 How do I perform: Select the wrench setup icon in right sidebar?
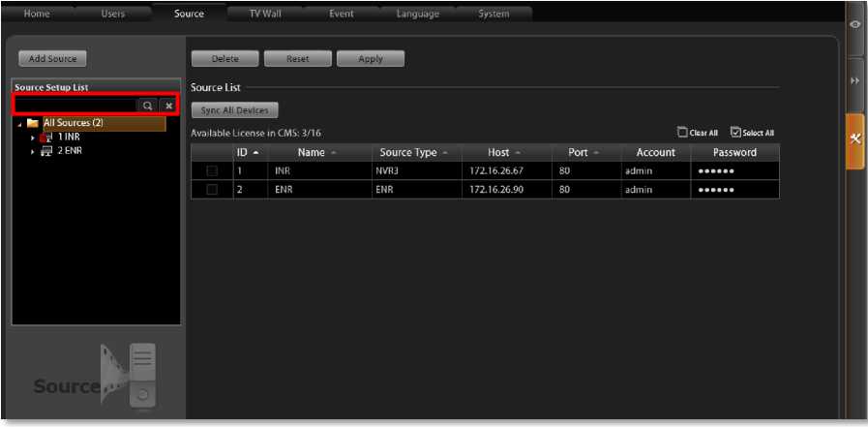854,138
